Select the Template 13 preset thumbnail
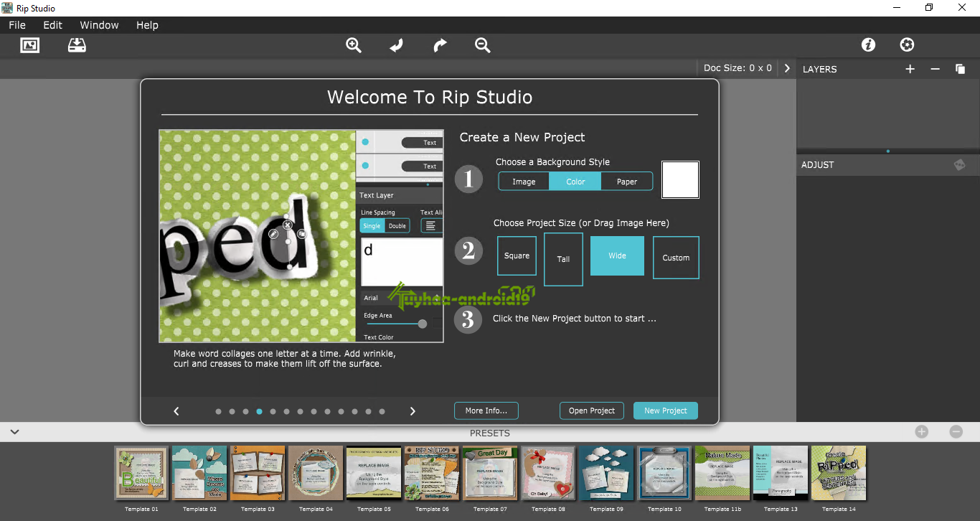This screenshot has height=521, width=980. point(781,473)
